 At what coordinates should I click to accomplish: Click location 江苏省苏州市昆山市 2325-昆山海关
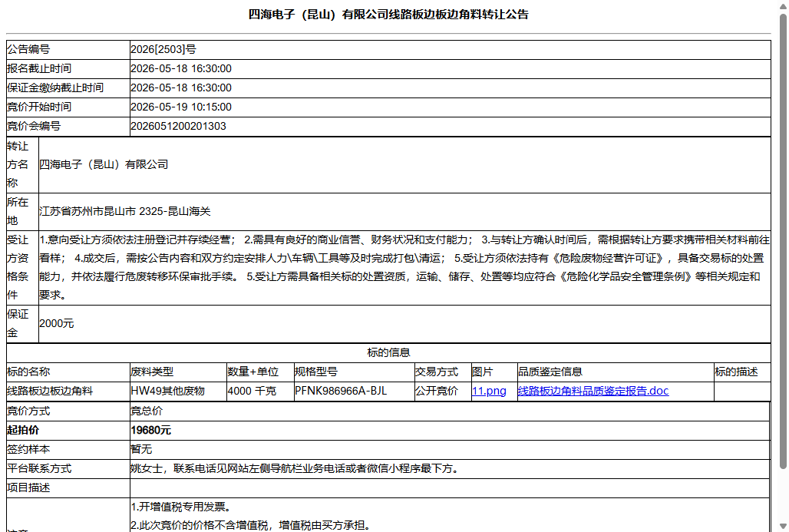click(125, 211)
